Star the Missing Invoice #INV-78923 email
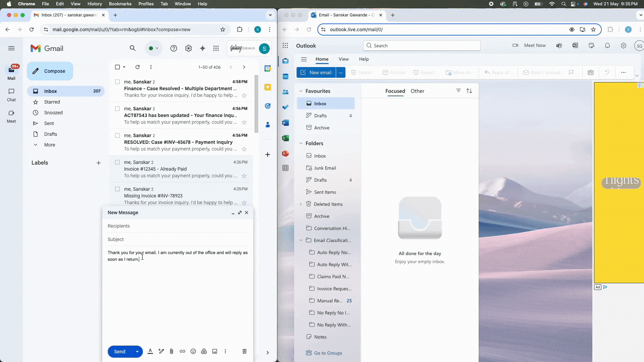This screenshot has width=644, height=362. coord(244,203)
